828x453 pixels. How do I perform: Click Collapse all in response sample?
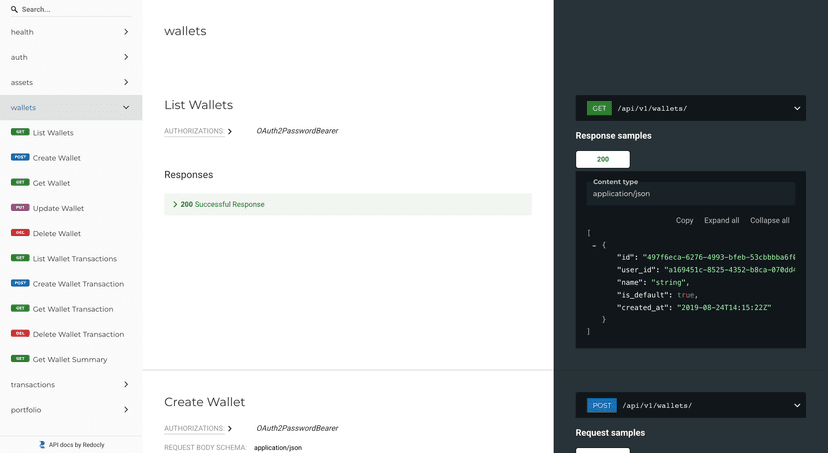[x=769, y=221]
